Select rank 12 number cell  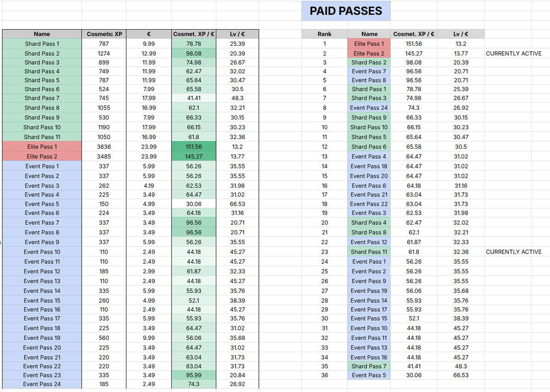point(324,147)
